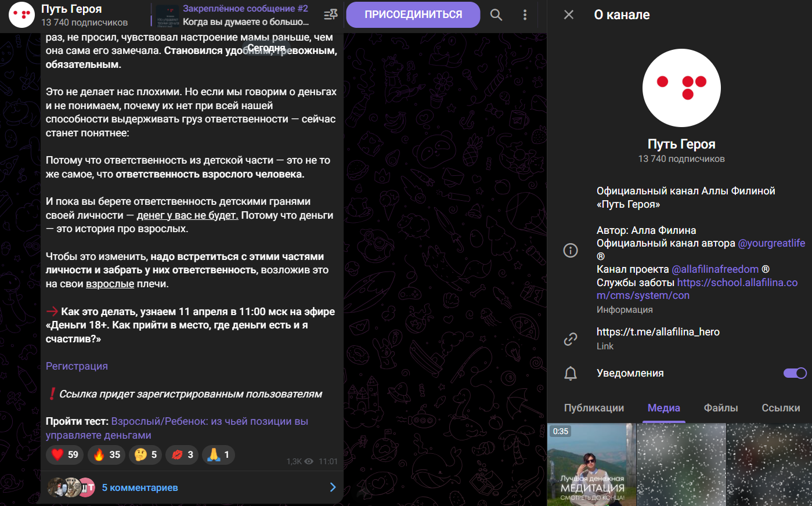React with the kiss lips emoji (3)
The height and width of the screenshot is (506, 812).
[x=182, y=455]
